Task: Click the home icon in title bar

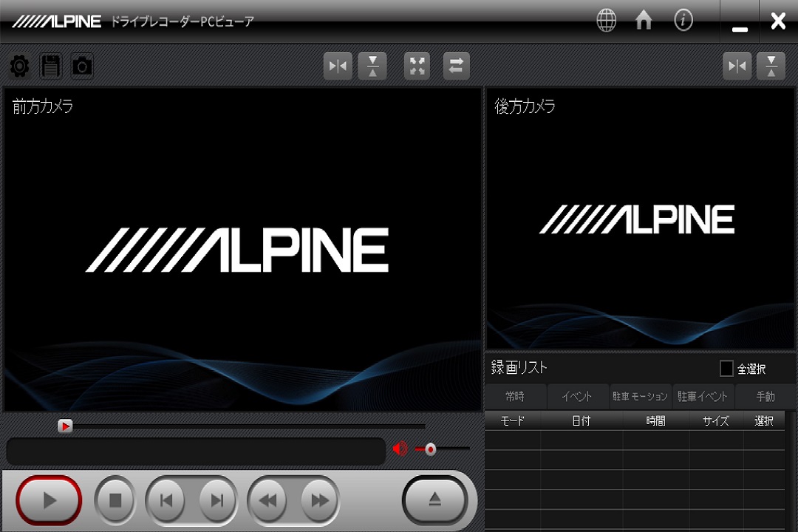Action: coord(643,20)
